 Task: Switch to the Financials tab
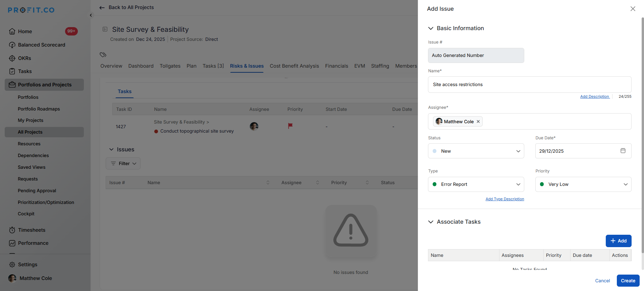[336, 66]
